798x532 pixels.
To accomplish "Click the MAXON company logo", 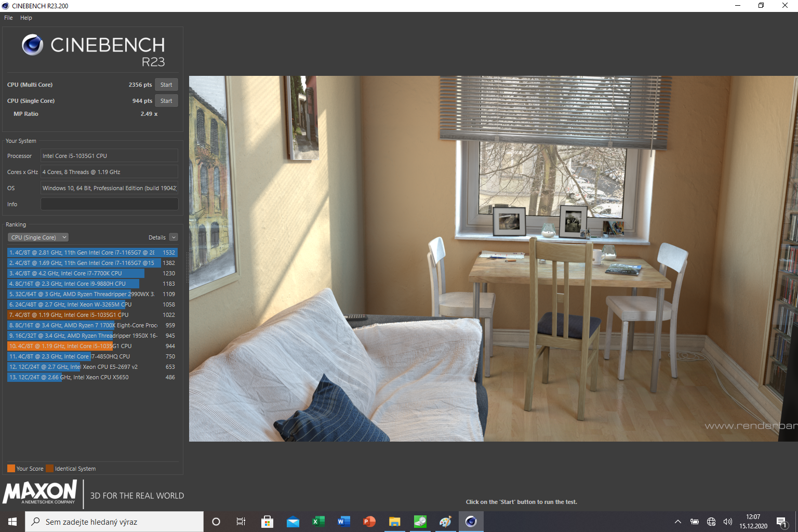I will click(41, 493).
